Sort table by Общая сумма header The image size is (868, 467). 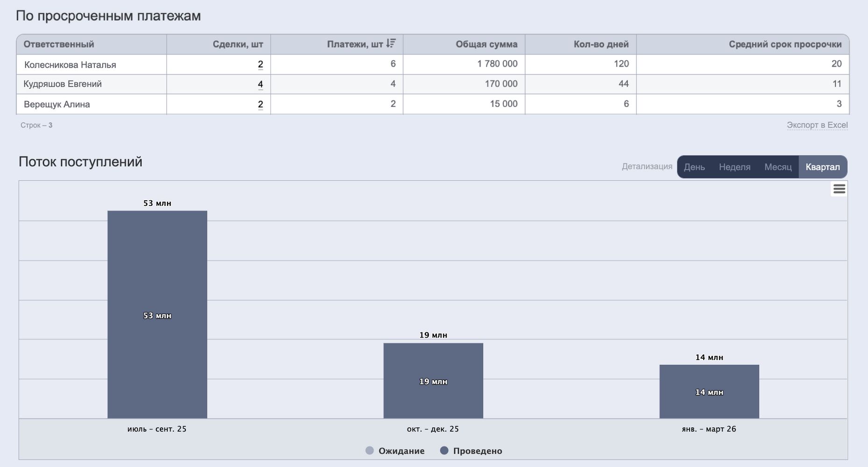coord(486,44)
